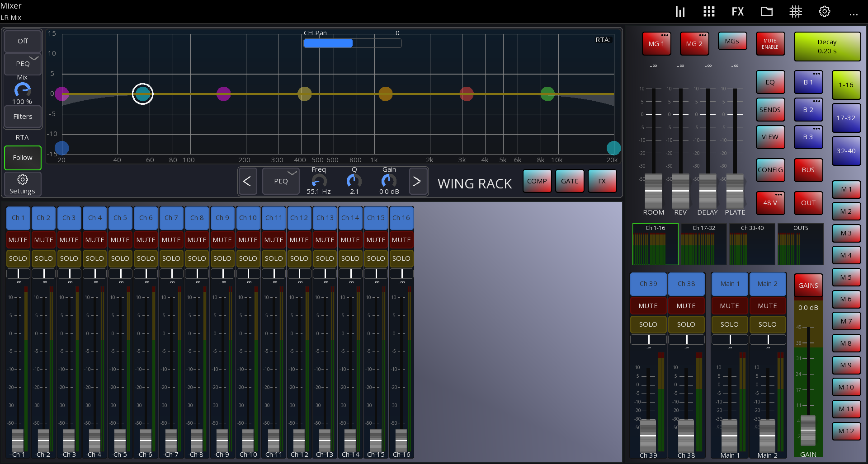Click the SENDS button

pos(770,110)
